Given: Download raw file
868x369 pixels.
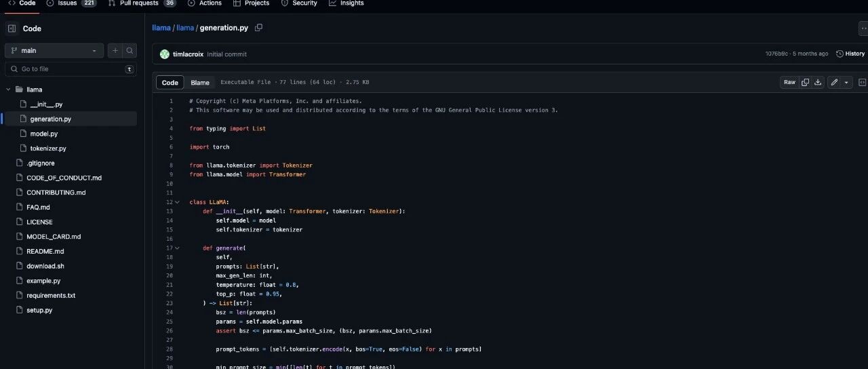Looking at the screenshot, I should pos(818,82).
